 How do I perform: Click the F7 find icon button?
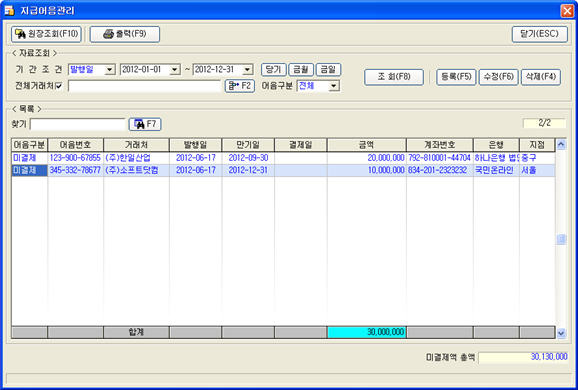pos(145,124)
